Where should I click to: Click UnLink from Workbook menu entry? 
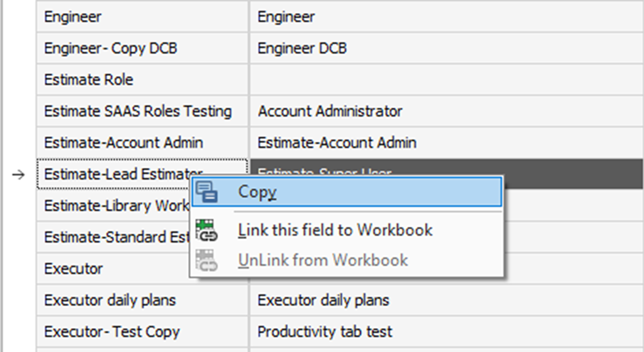tap(322, 260)
